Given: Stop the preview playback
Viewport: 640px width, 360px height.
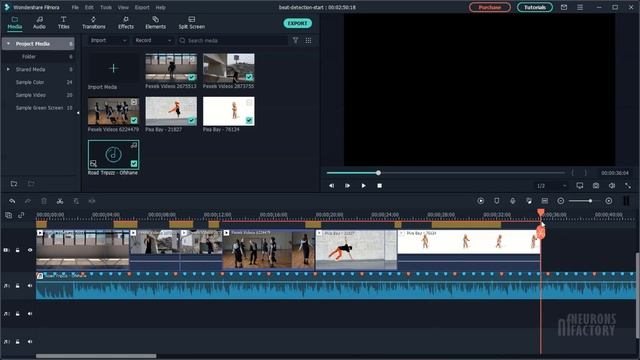Looking at the screenshot, I should 380,186.
